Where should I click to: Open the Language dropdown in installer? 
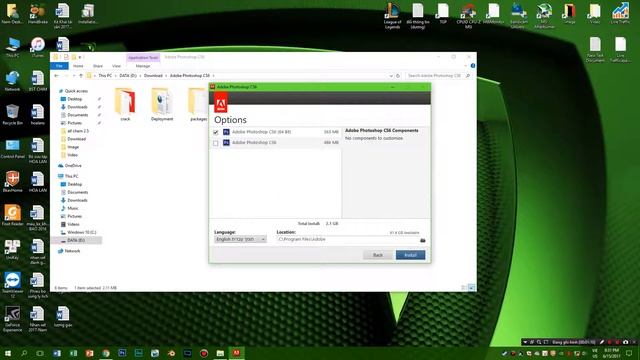point(240,239)
